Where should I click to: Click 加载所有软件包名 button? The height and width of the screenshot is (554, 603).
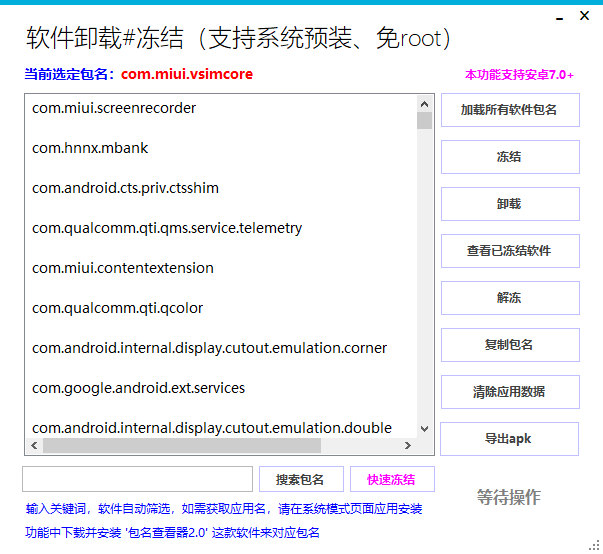pos(510,110)
